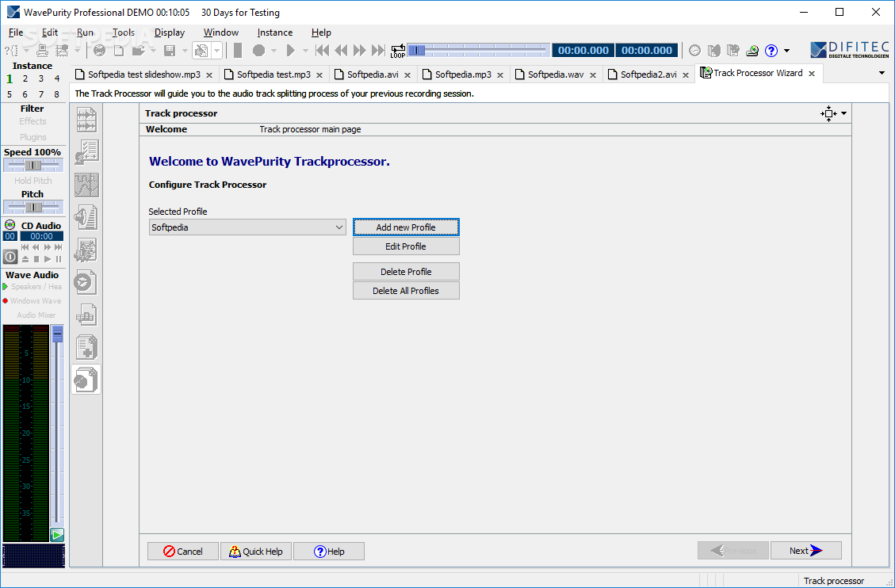Click the open folder toolbar icon
Screen dimensions: 895x588
point(138,51)
